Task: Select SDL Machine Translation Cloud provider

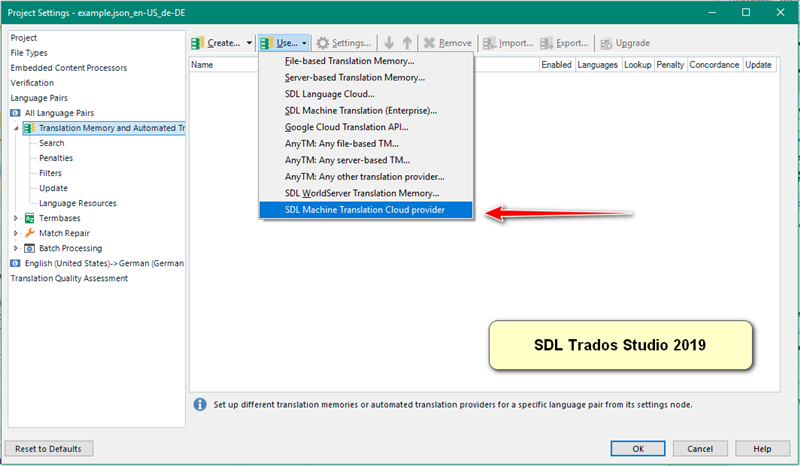Action: [366, 210]
